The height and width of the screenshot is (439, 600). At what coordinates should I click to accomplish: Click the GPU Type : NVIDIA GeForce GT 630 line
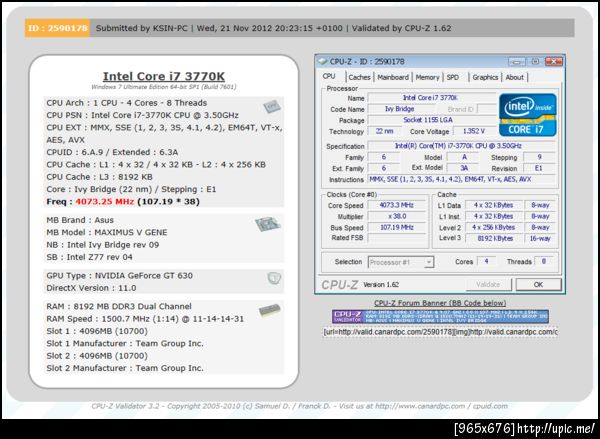(x=119, y=276)
